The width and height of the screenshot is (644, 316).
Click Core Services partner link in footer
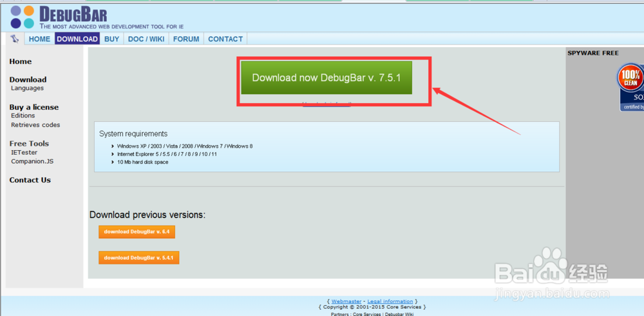tap(367, 314)
